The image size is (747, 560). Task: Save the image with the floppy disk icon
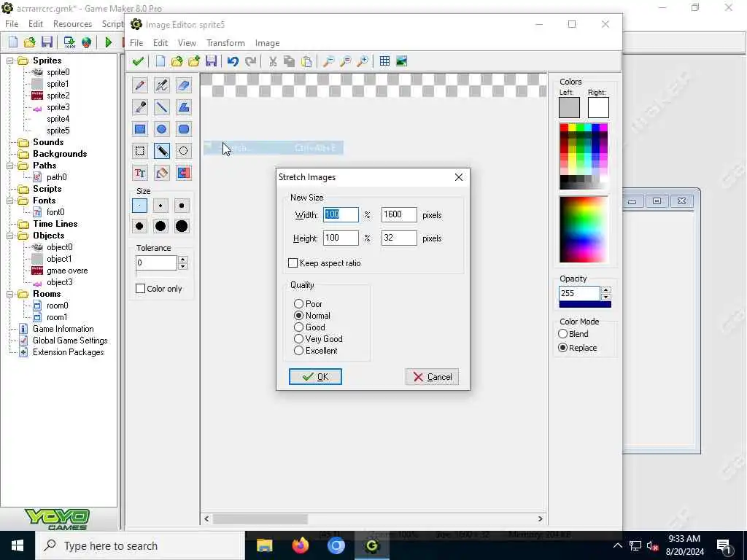[211, 61]
